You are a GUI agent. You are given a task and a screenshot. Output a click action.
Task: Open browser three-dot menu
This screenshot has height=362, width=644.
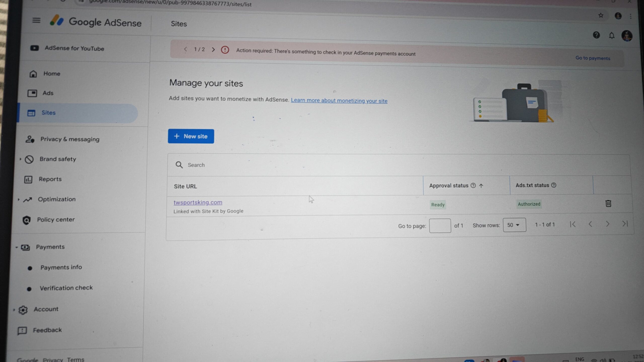point(630,16)
